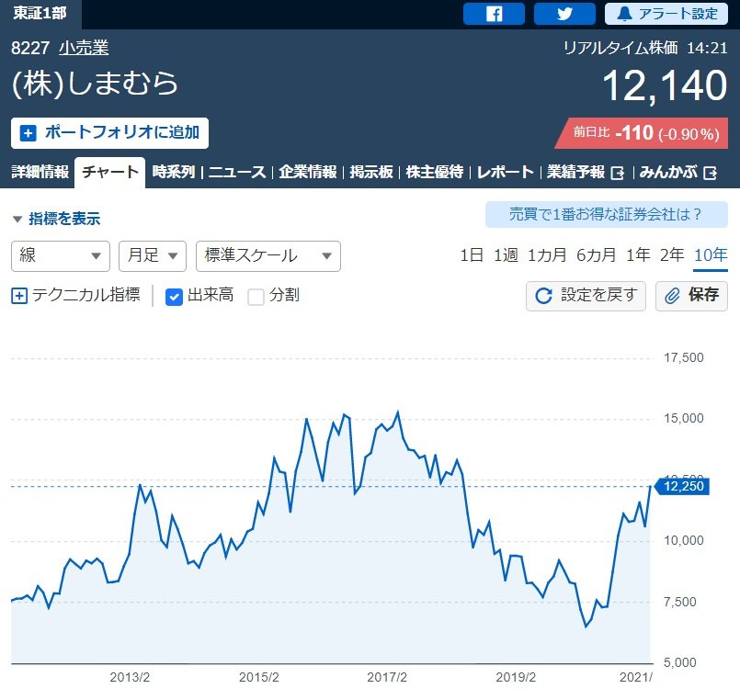Select the 10年 time range
The image size is (740, 700).
(711, 255)
